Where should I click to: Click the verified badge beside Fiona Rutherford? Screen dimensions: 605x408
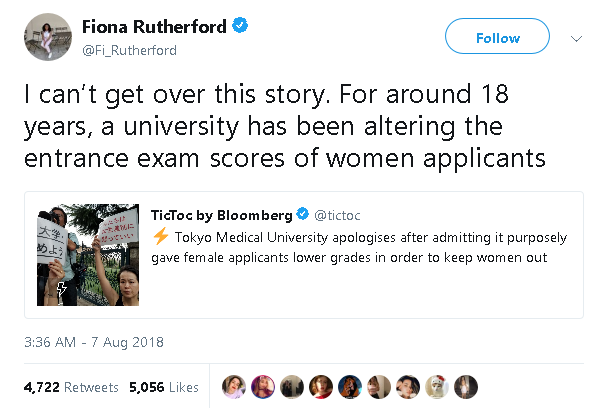click(239, 28)
